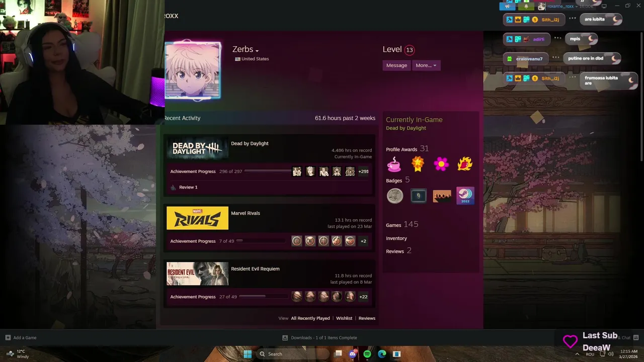This screenshot has height=362, width=644.
Task: Show hidden system tray icons chevron
Action: [x=577, y=354]
